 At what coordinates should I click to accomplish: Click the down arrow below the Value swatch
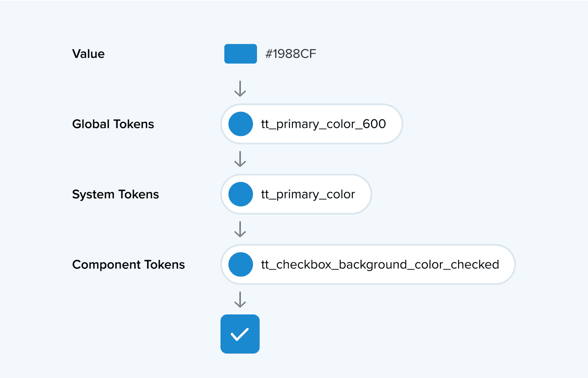[240, 88]
